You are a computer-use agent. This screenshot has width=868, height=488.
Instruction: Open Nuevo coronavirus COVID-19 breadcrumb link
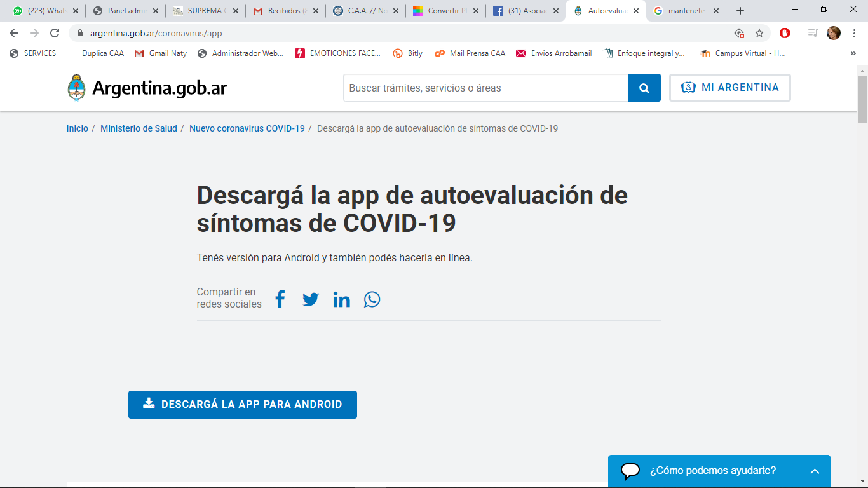click(x=247, y=128)
